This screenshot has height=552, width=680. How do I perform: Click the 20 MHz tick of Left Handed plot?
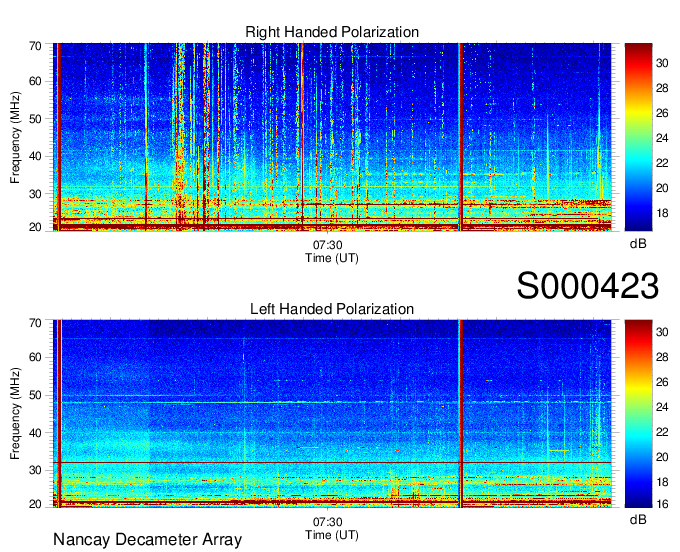[35, 504]
